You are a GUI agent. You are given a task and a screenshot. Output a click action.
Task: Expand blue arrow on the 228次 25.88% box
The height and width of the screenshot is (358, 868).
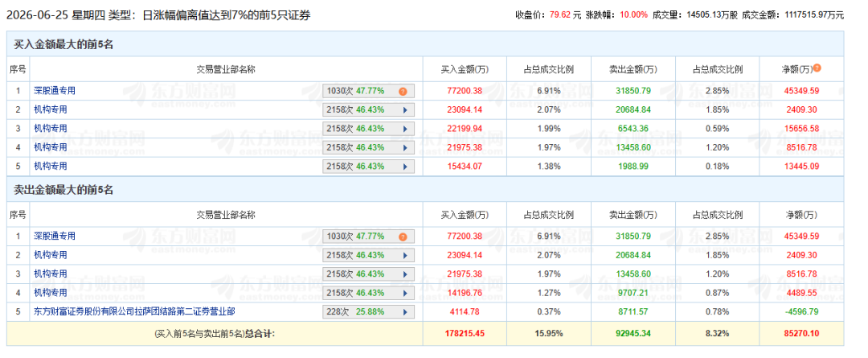click(x=405, y=312)
